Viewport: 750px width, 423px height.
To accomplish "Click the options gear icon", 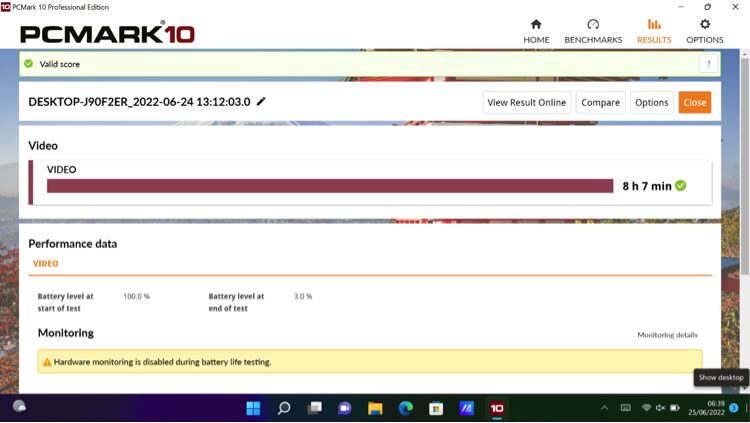I will pos(705,24).
